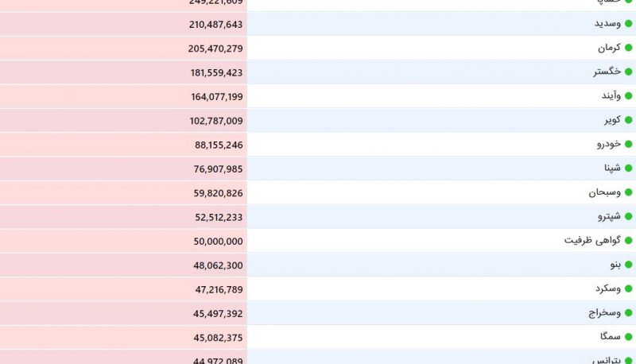Click the 88,155,246 value cell

click(123, 145)
